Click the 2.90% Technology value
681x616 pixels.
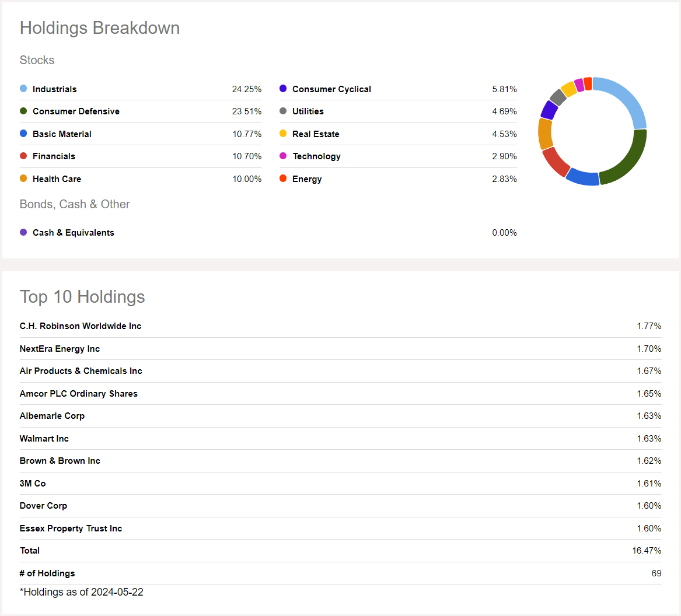coord(504,156)
